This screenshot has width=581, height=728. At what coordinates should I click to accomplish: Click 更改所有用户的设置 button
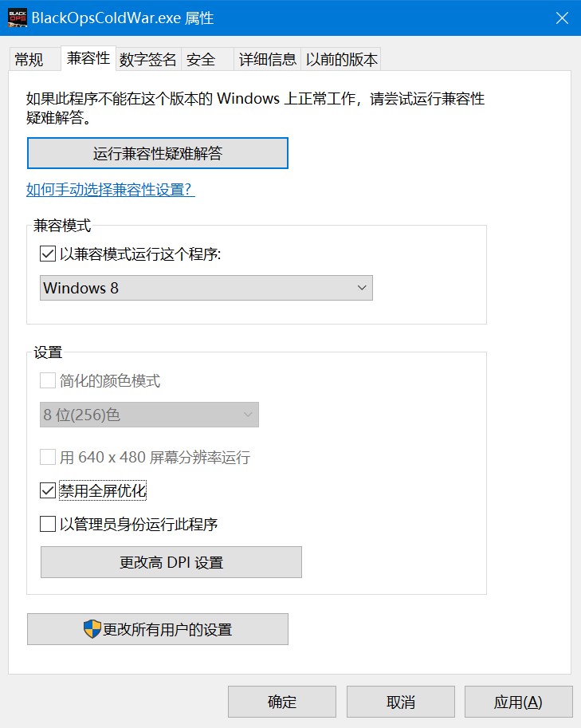coord(158,629)
